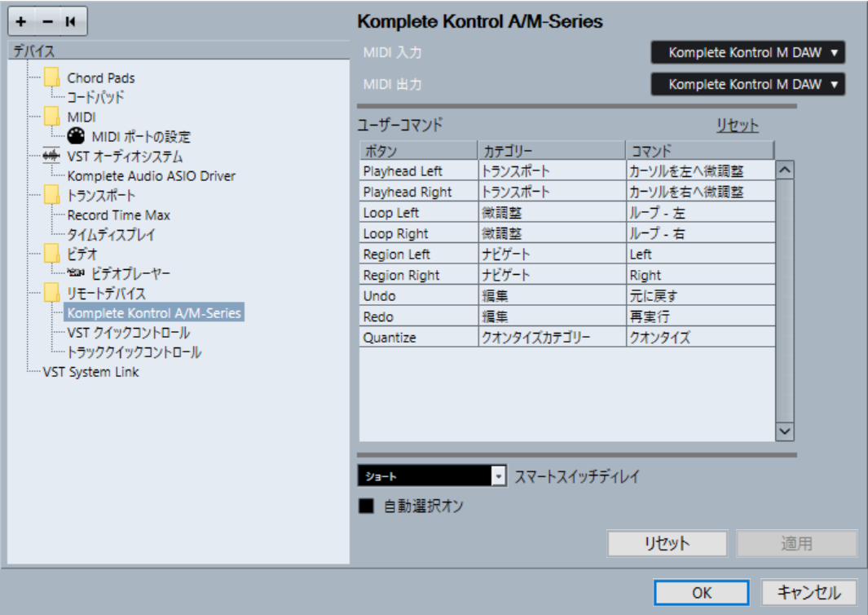868x615 pixels.
Task: Click the reset-to-first arrow toolbar icon
Action: tap(71, 21)
